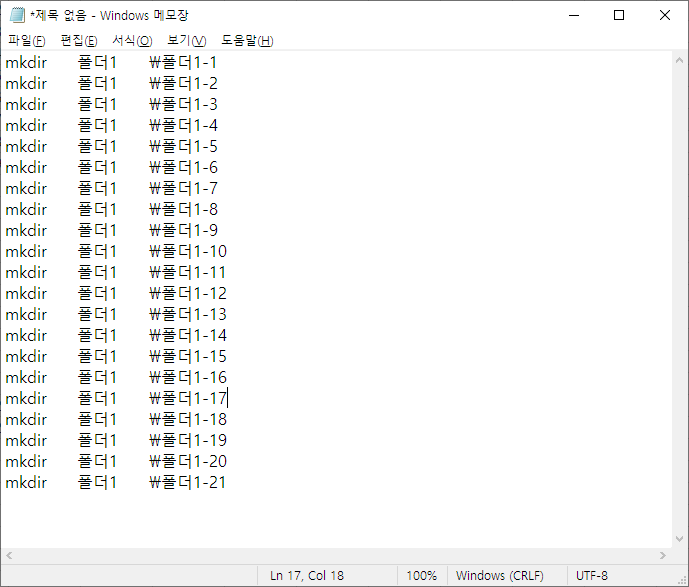
Task: Click the text ₩폴더1-21
Action: [x=188, y=482]
